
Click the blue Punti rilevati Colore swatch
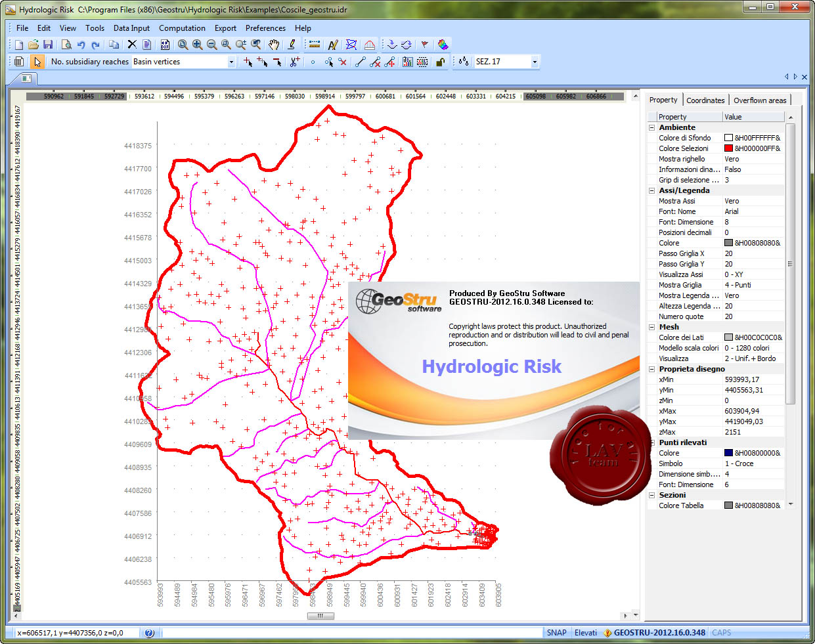coord(728,453)
